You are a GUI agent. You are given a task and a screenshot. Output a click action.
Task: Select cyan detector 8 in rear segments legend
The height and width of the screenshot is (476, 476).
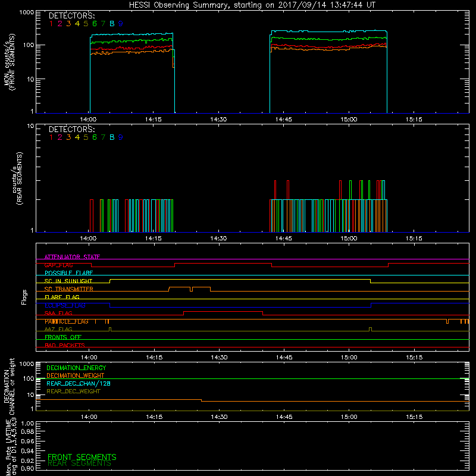tap(112, 137)
